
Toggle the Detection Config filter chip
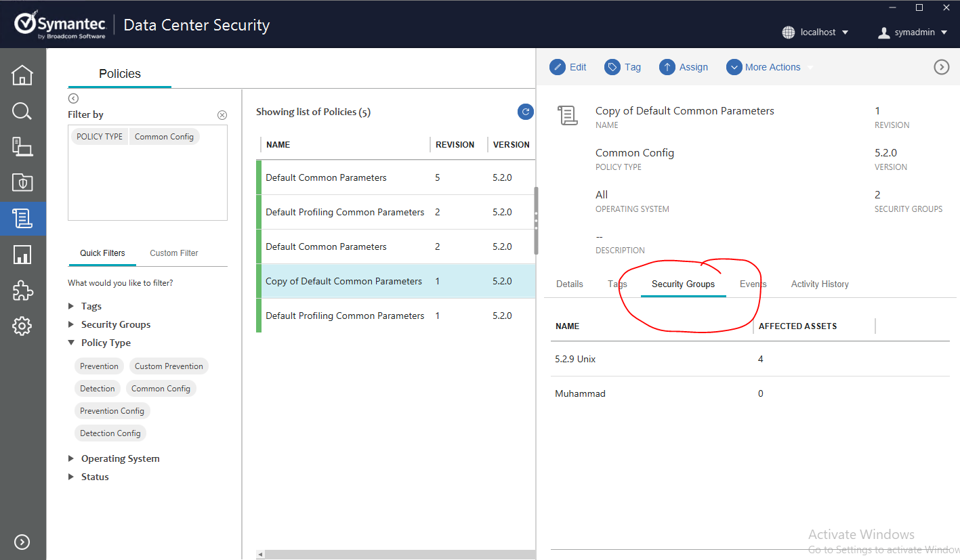tap(110, 433)
